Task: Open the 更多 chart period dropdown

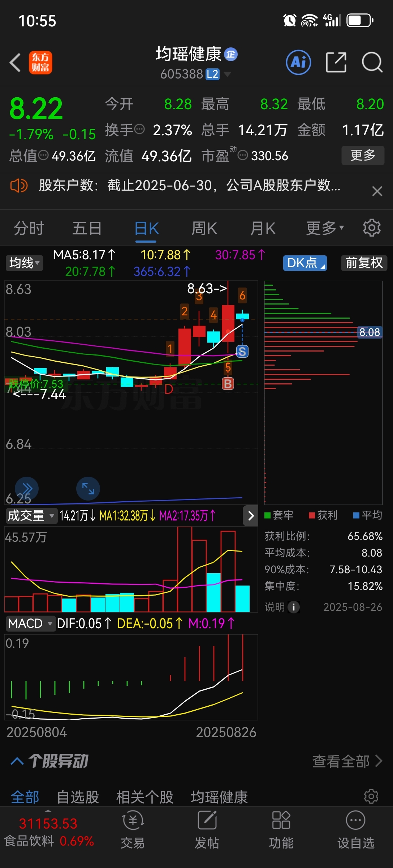Action: [325, 228]
